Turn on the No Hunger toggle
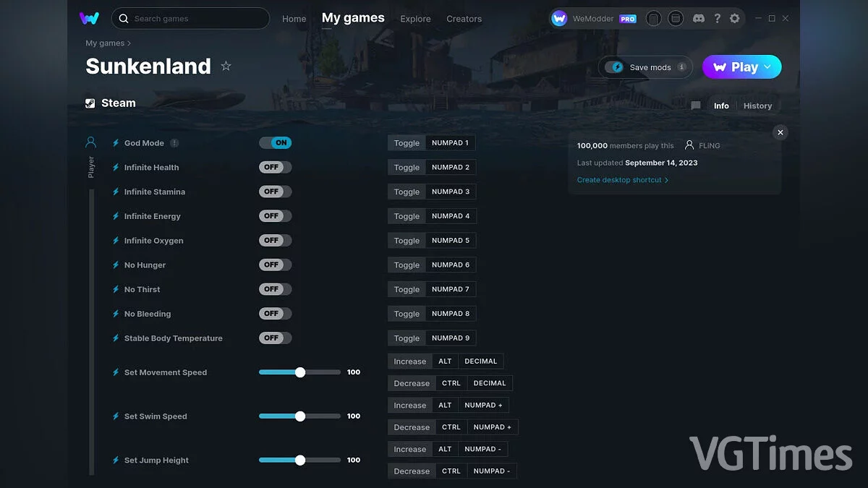The width and height of the screenshot is (868, 488). point(275,265)
